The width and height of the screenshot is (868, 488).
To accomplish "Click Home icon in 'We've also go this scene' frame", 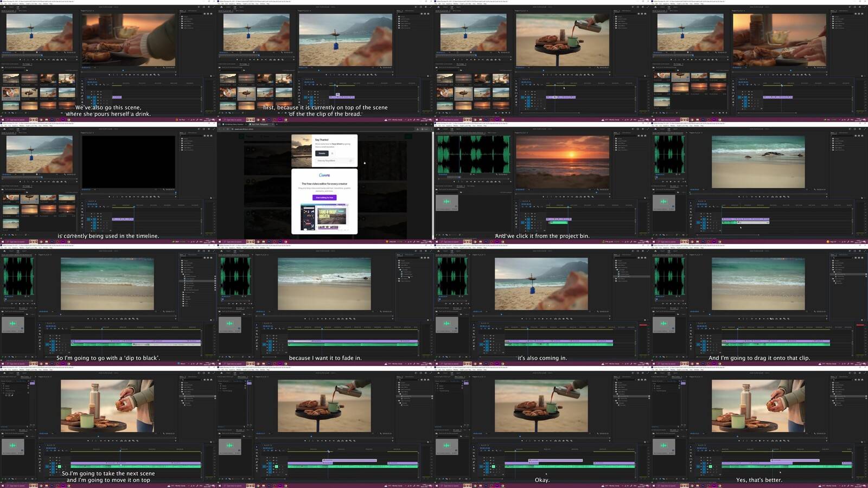I will click(4, 7).
